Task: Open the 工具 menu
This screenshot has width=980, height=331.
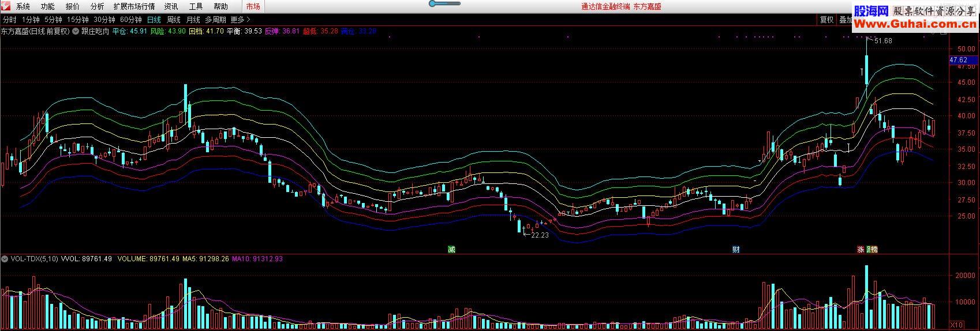Action: click(196, 7)
